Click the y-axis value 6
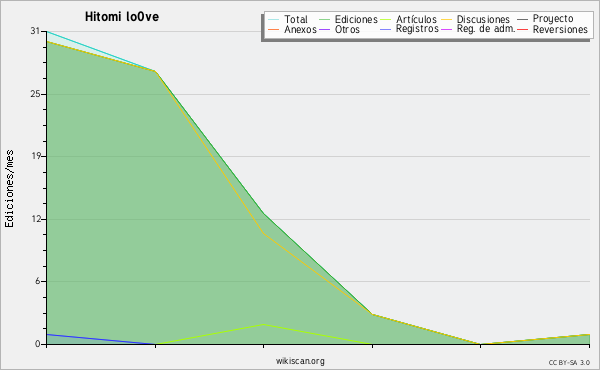 point(38,281)
